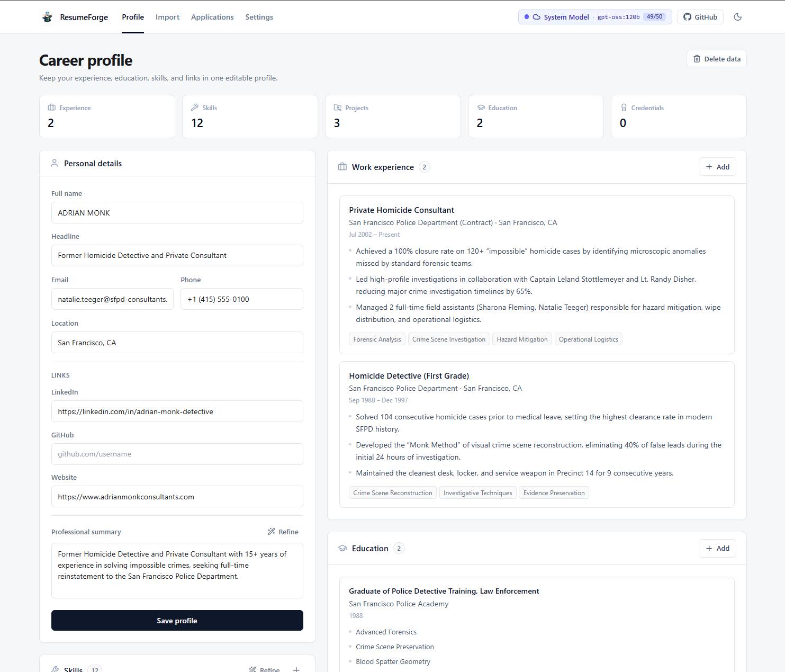Go to the Settings tab
785x672 pixels.
point(259,17)
